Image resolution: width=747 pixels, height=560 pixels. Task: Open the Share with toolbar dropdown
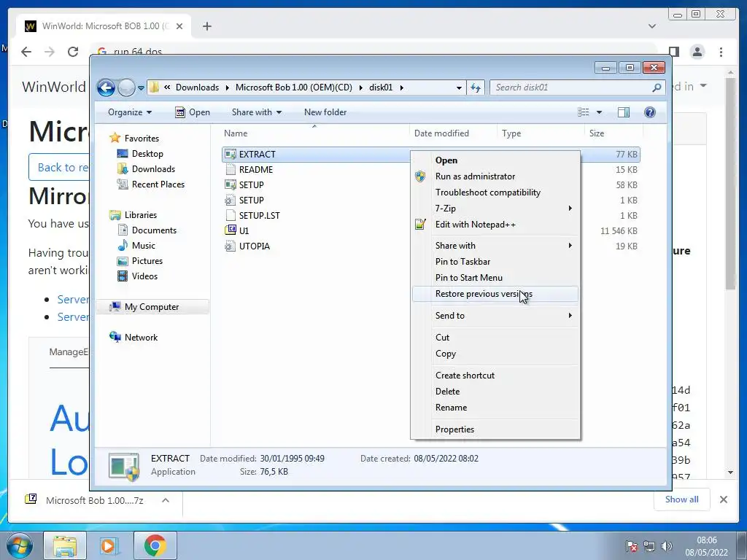coord(256,112)
